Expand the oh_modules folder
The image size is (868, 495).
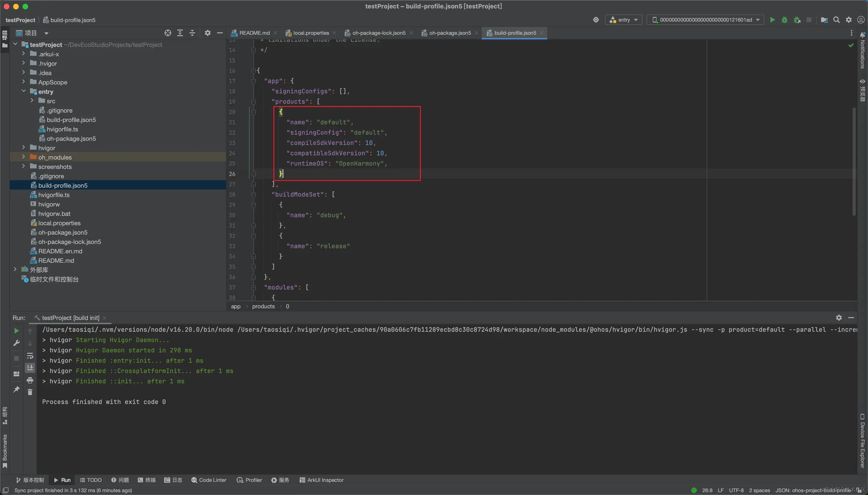click(x=24, y=157)
